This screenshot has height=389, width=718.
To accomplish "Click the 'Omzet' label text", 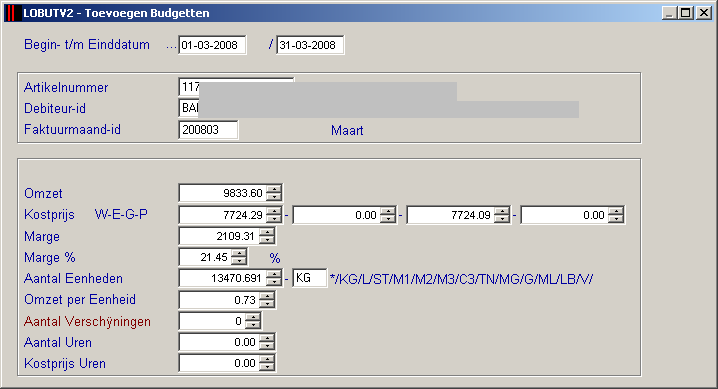I will 43,193.
